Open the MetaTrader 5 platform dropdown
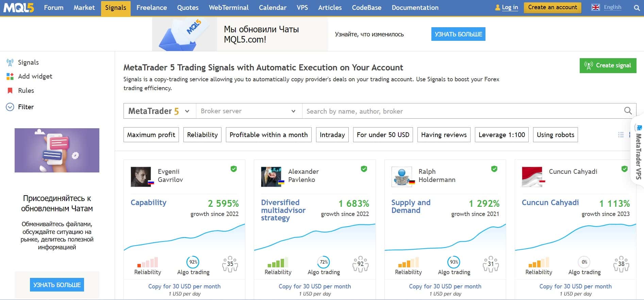644x300 pixels. click(x=160, y=111)
